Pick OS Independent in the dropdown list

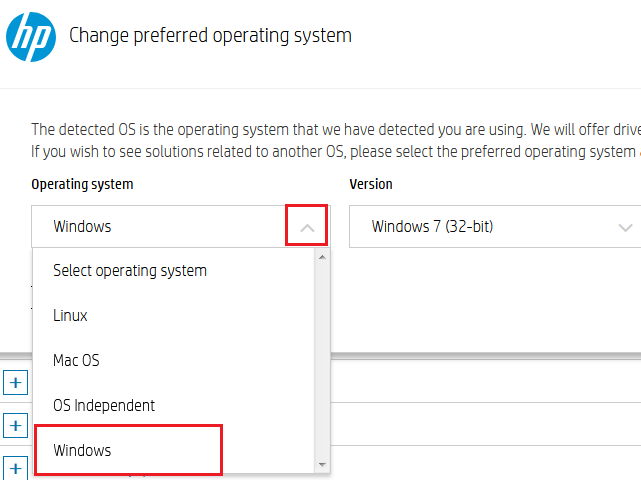[174, 406]
